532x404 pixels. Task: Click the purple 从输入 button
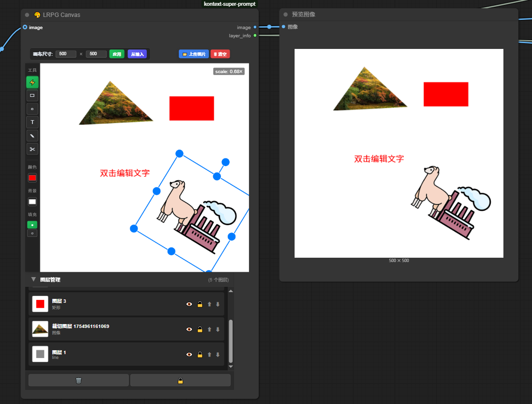coord(138,54)
